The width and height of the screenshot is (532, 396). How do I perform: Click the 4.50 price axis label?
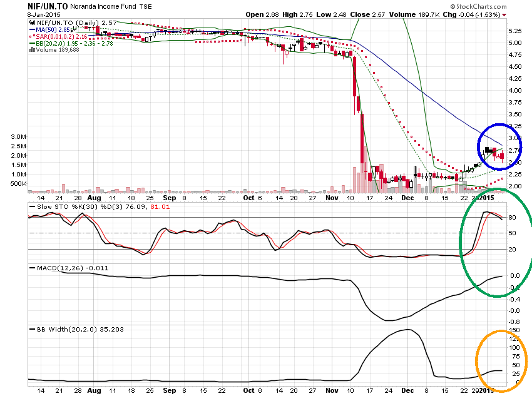tap(515, 66)
